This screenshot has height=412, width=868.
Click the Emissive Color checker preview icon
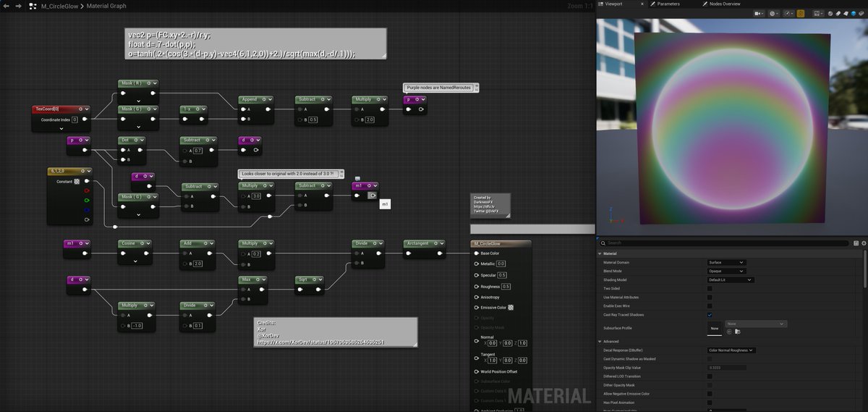click(x=510, y=308)
